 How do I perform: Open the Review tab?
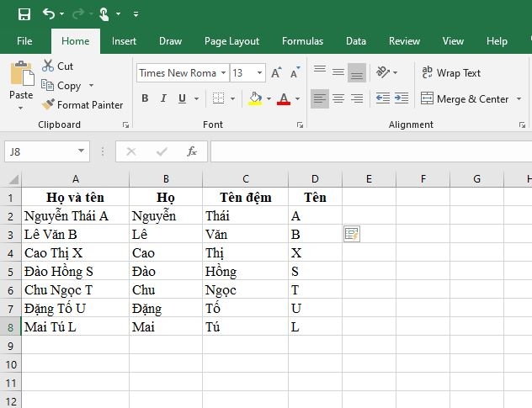tap(404, 41)
